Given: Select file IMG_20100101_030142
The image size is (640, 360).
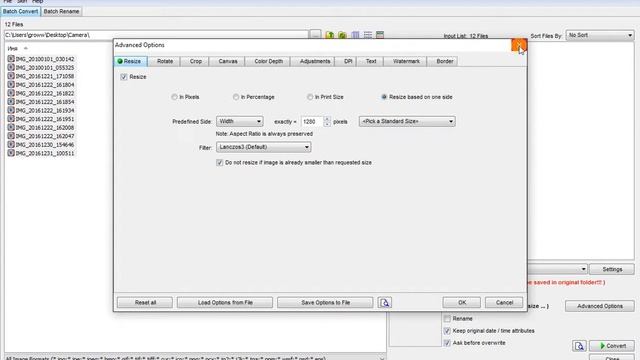Looking at the screenshot, I should 41,59.
